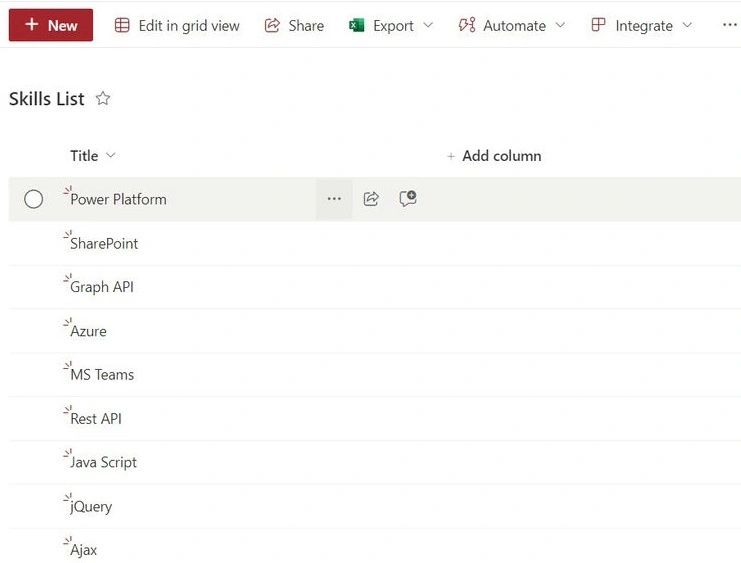The width and height of the screenshot is (741, 563).
Task: Open the jQuery list item
Action: [x=91, y=506]
